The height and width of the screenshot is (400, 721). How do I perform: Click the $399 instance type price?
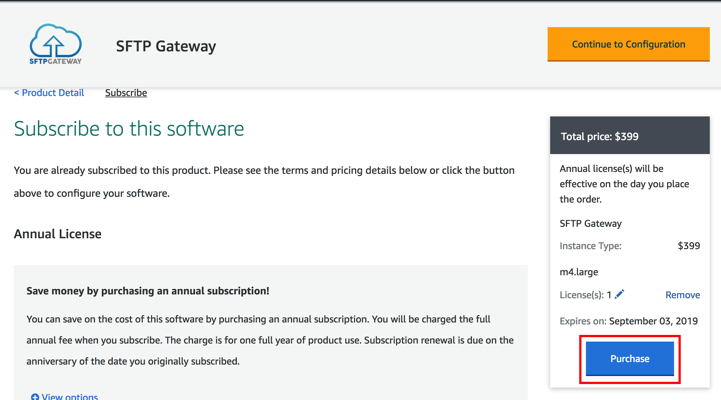point(688,246)
